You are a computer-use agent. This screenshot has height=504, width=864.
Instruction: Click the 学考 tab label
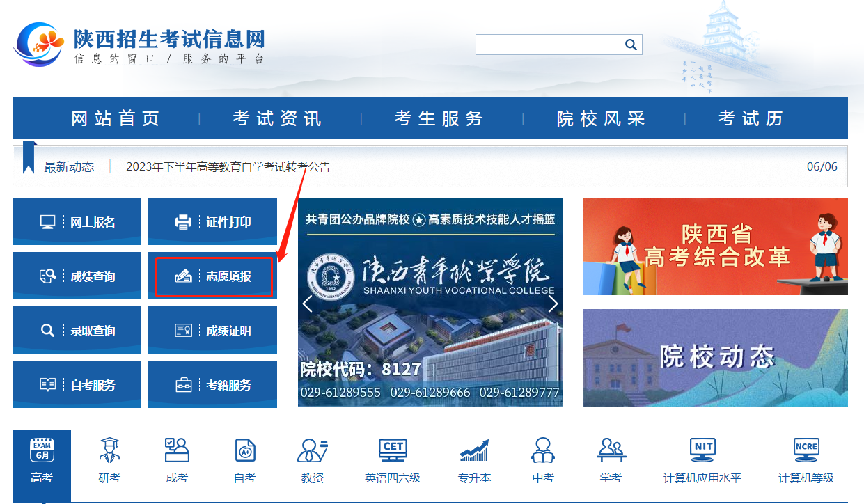(x=611, y=478)
